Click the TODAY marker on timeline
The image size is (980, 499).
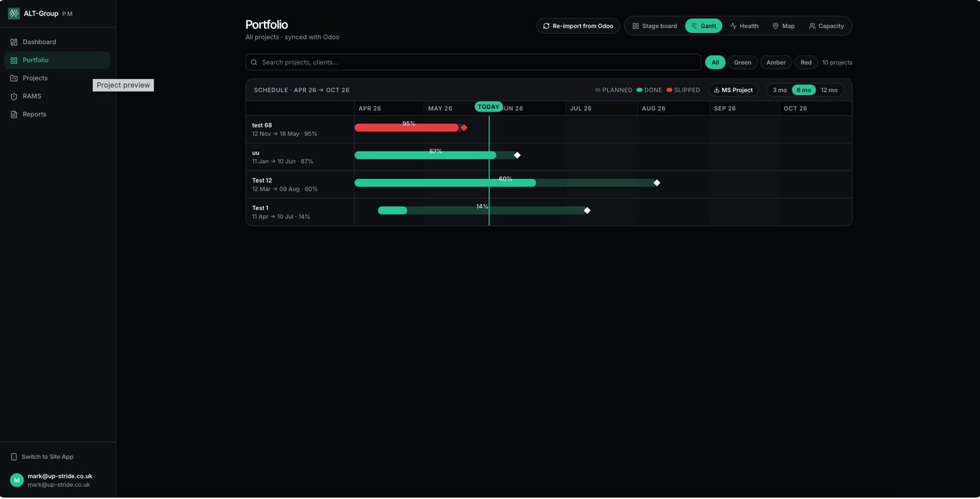tap(488, 107)
